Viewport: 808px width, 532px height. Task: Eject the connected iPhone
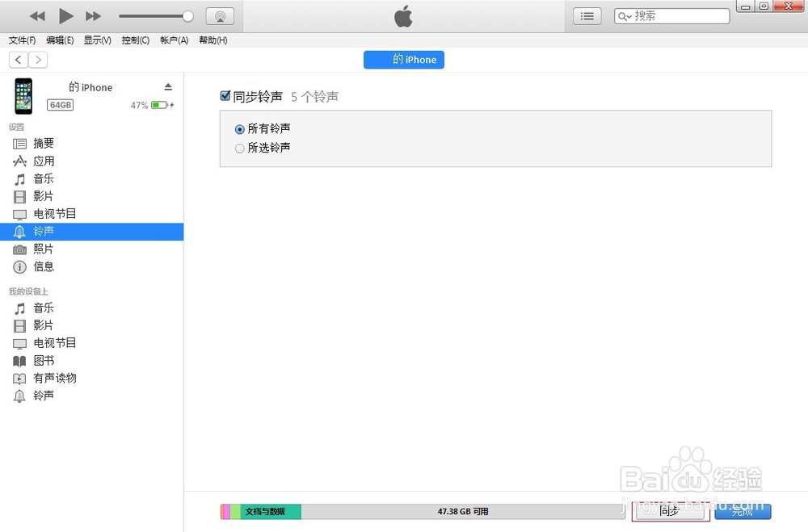click(x=166, y=86)
